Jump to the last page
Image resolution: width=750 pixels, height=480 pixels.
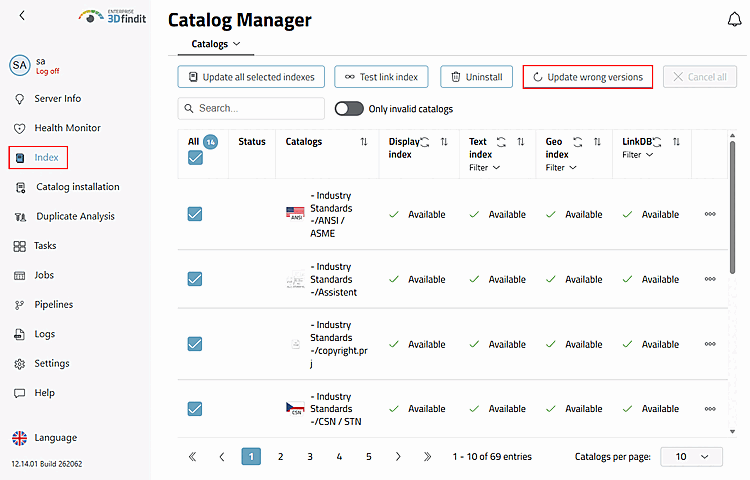(427, 457)
